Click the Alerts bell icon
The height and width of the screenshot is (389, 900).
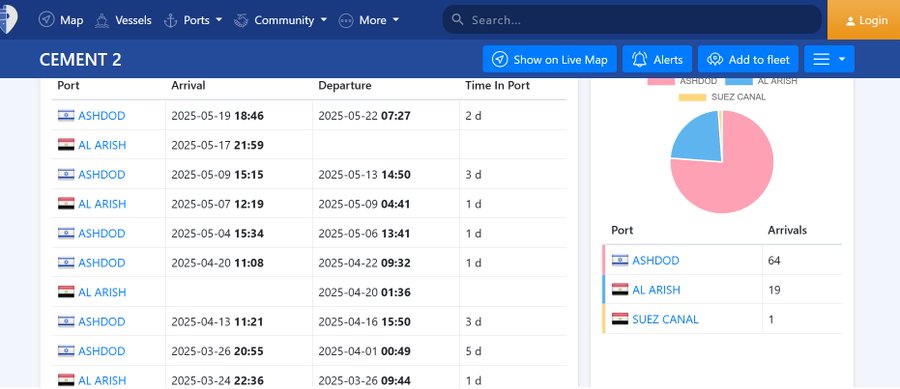[639, 59]
